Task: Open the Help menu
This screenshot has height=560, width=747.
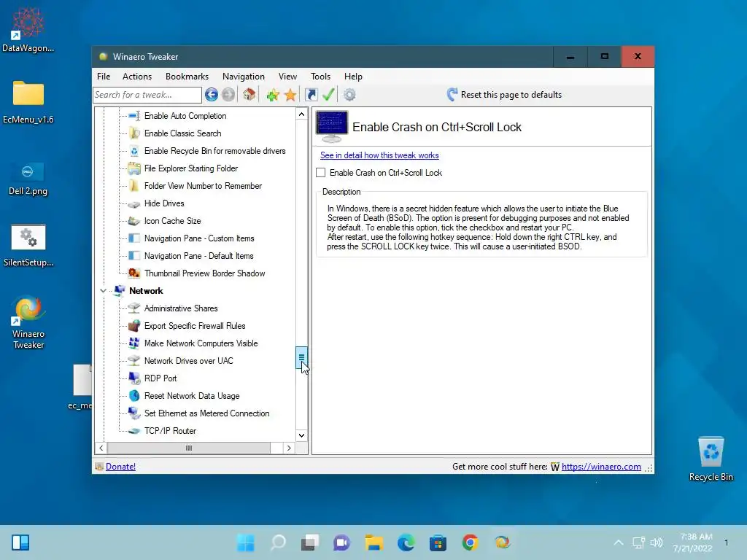Action: tap(353, 76)
